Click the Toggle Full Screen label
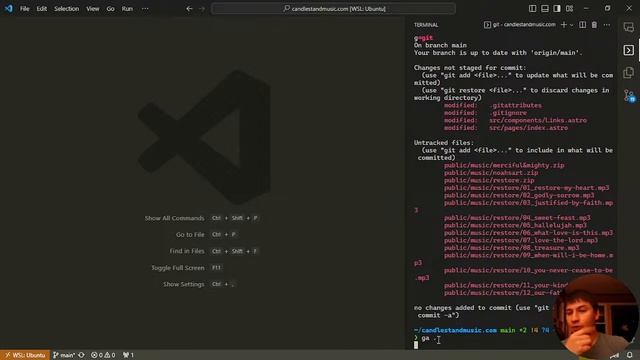Viewport: 640px width, 360px height. pos(178,268)
